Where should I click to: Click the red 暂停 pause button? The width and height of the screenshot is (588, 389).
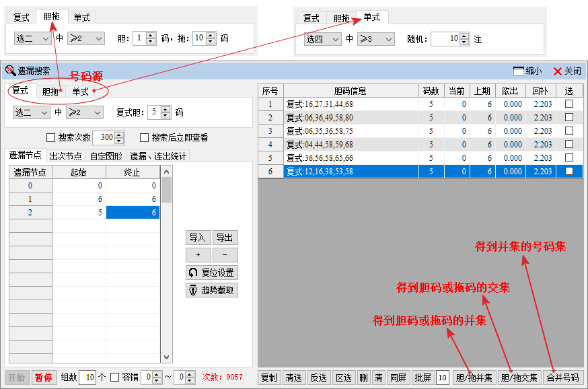(x=44, y=378)
